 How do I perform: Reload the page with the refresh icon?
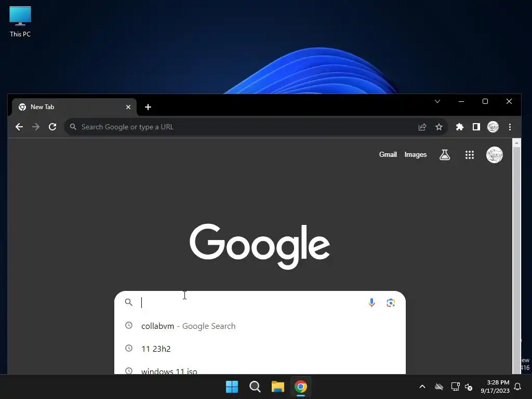click(52, 127)
